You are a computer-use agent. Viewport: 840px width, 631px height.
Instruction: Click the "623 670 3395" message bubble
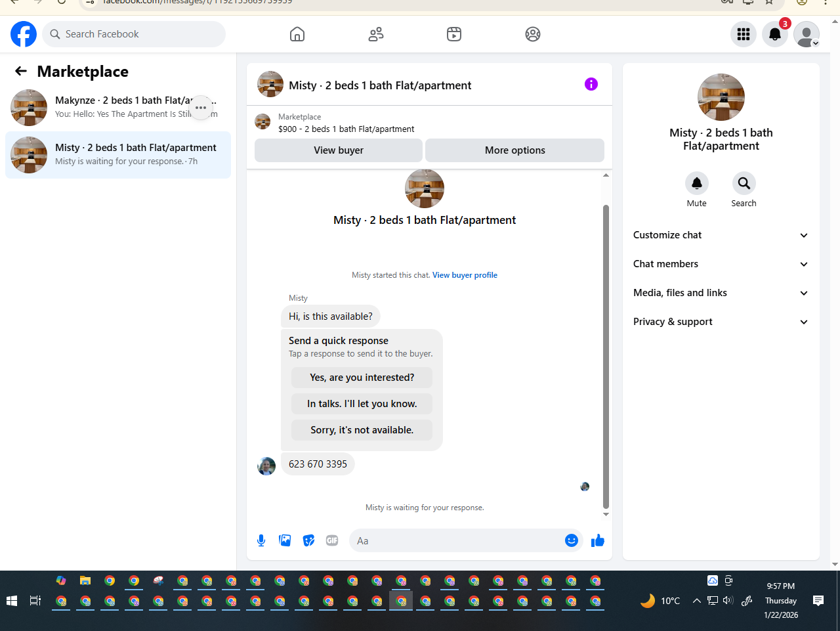[318, 464]
